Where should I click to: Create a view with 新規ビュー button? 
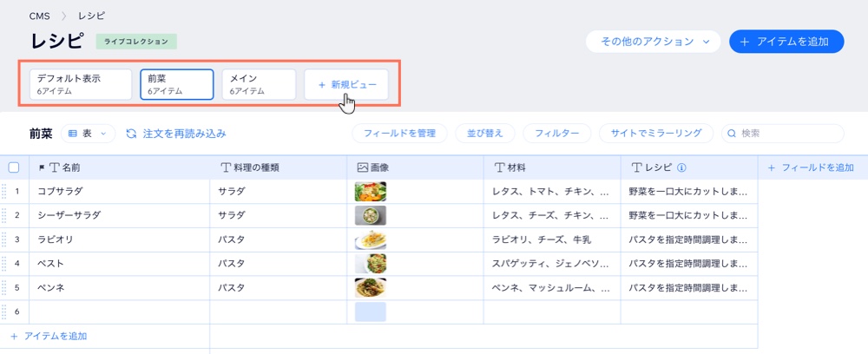(346, 84)
